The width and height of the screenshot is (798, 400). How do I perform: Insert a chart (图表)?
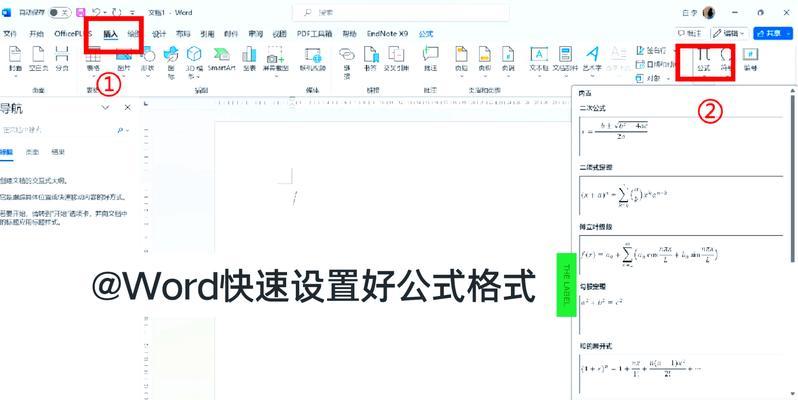[249, 59]
